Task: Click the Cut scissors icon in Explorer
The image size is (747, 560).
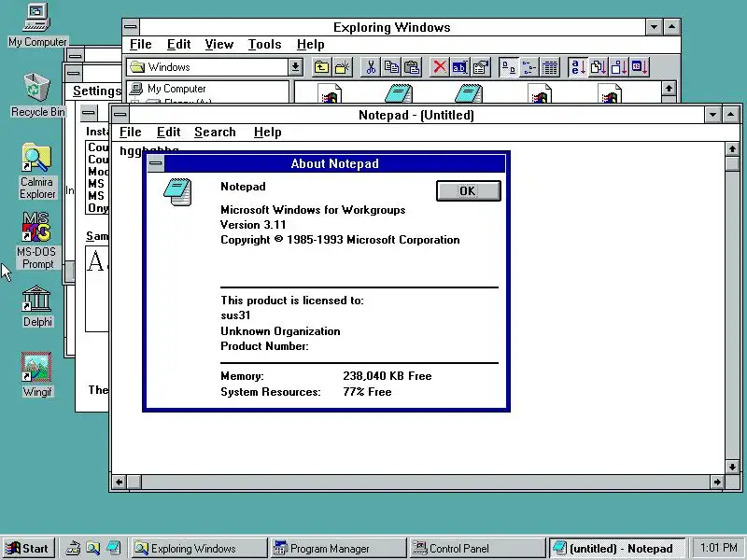Action: (x=371, y=67)
